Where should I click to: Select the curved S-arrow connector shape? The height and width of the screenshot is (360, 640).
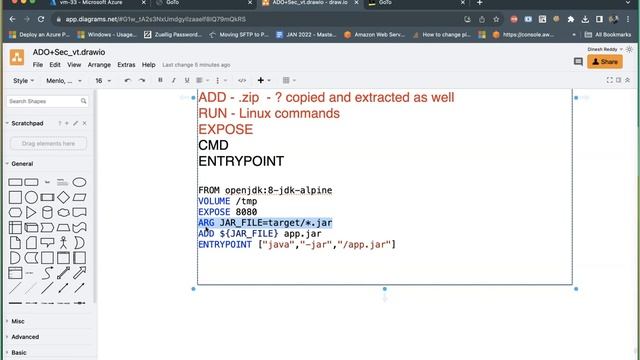pyautogui.click(x=47, y=273)
